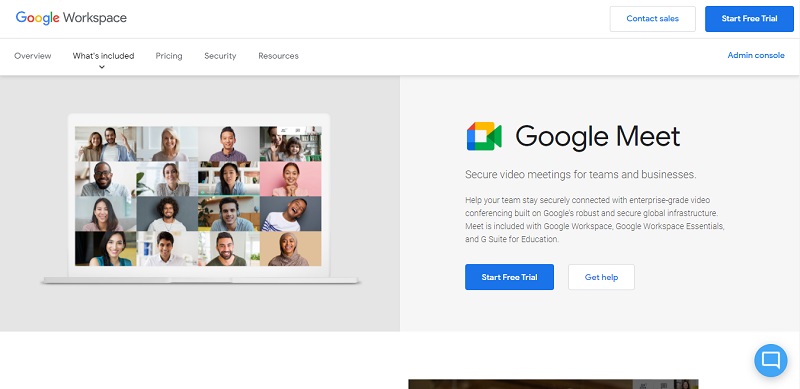Open the What's included menu

pyautogui.click(x=104, y=56)
